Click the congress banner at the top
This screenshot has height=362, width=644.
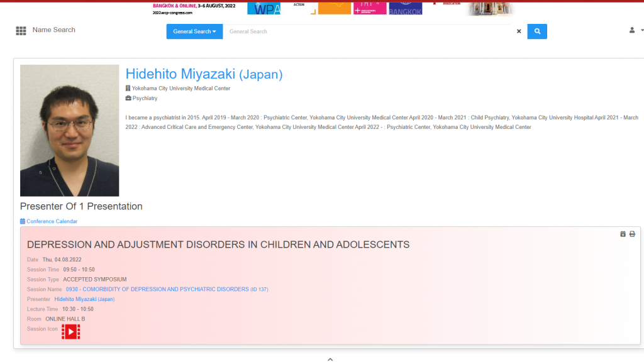pos(333,8)
